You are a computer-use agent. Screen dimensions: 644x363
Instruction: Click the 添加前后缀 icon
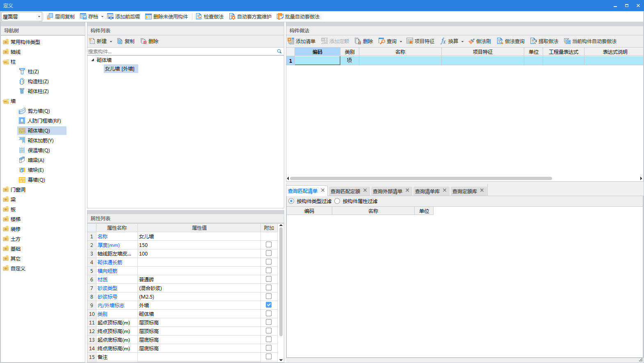(x=110, y=16)
